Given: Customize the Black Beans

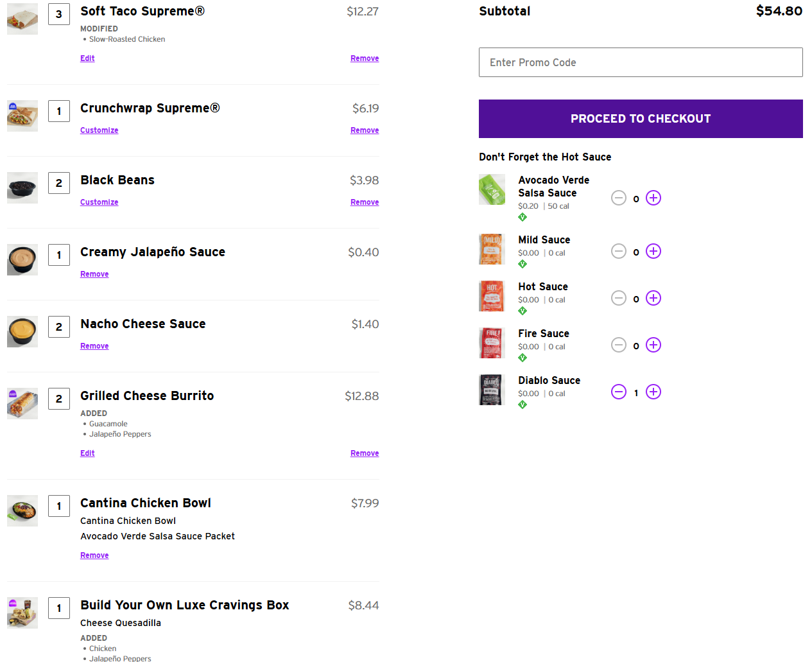Looking at the screenshot, I should [x=99, y=202].
